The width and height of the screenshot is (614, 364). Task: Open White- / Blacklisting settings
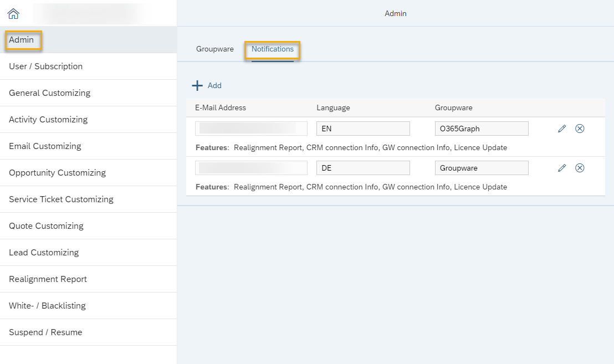(47, 306)
